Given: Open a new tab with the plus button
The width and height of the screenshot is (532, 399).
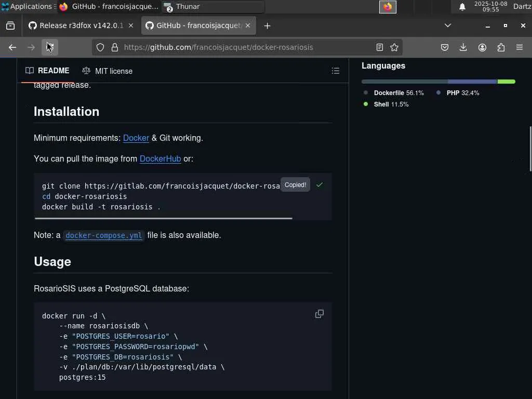Looking at the screenshot, I should pos(268,26).
